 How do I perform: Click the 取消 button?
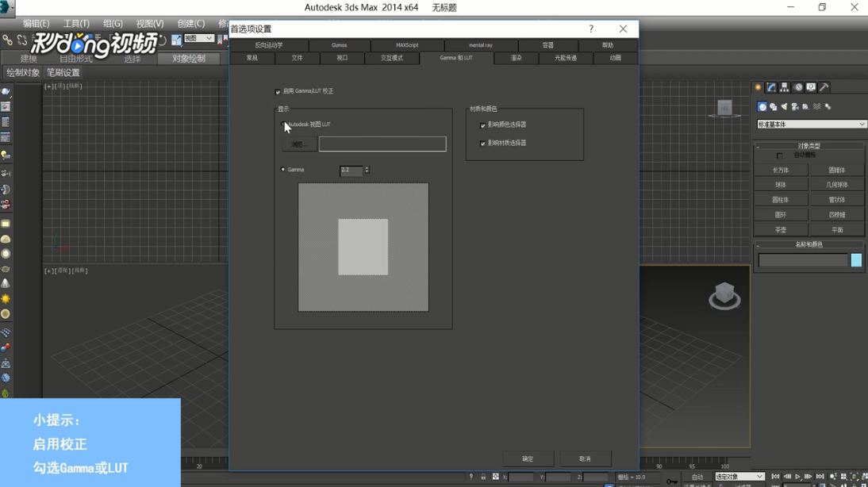click(x=585, y=458)
